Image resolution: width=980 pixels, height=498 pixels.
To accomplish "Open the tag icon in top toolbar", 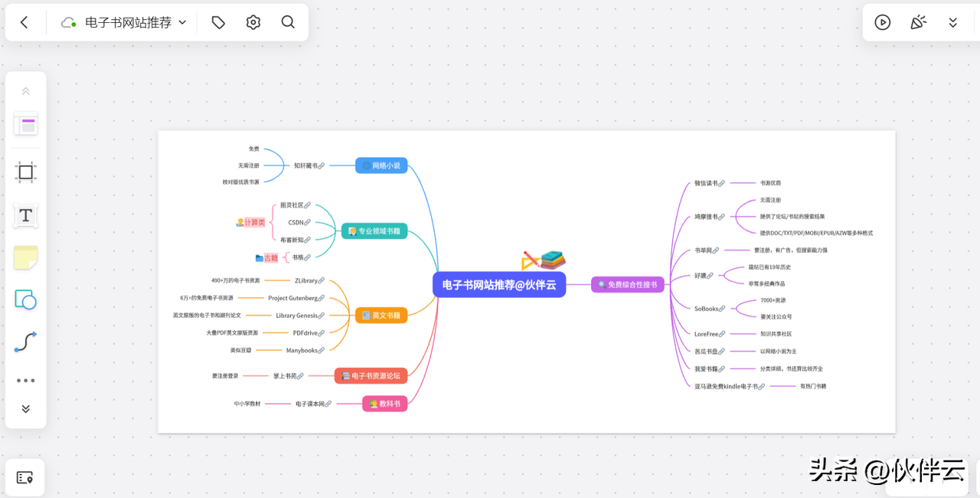I will 218,22.
